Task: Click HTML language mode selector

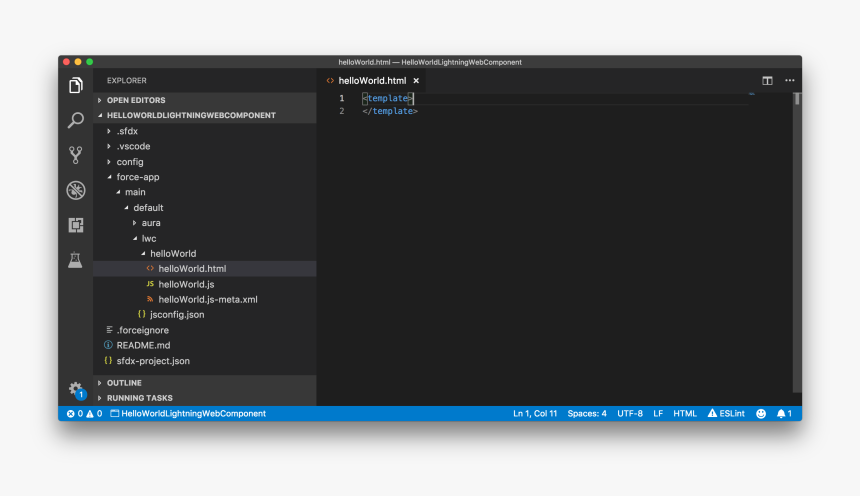Action: point(684,414)
